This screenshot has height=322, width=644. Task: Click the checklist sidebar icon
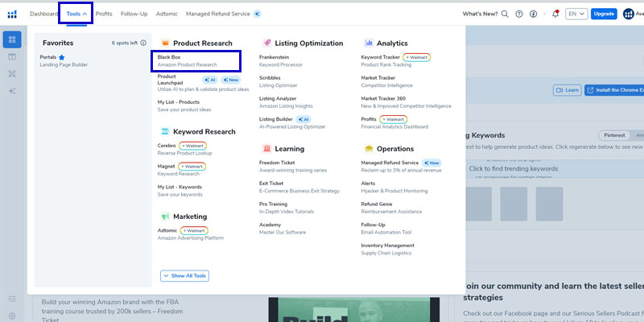point(12,299)
